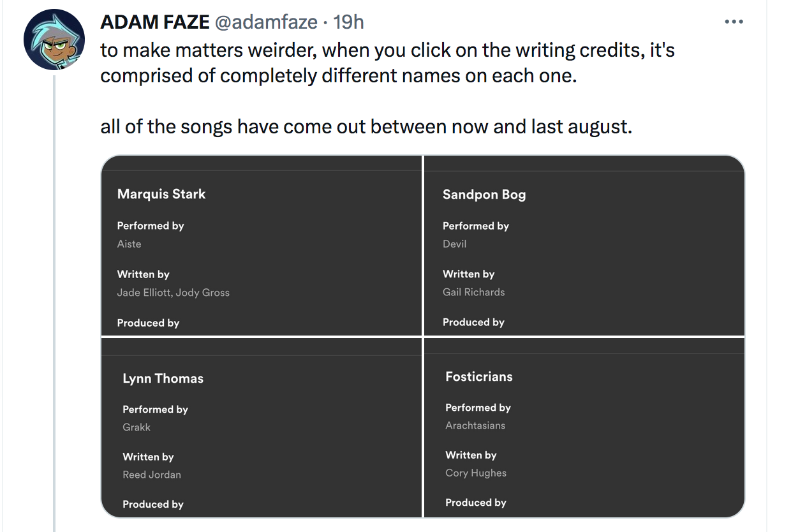This screenshot has width=791, height=532.
Task: Click writer credit Jody Gross
Action: (204, 292)
